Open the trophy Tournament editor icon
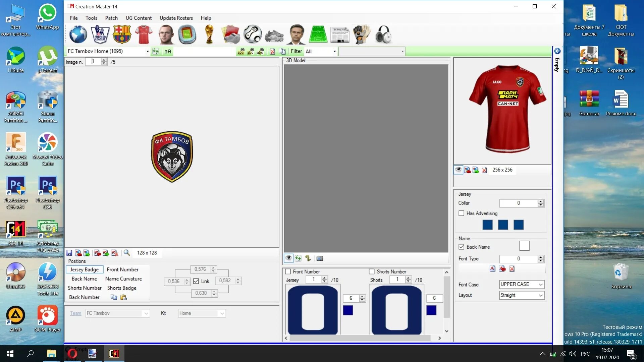The image size is (644, 362). coord(209,34)
